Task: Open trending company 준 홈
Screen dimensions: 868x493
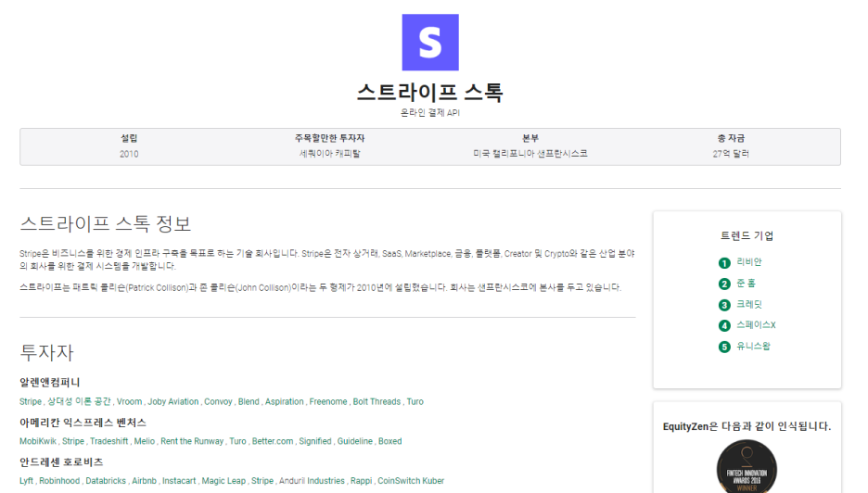Action: tap(746, 283)
